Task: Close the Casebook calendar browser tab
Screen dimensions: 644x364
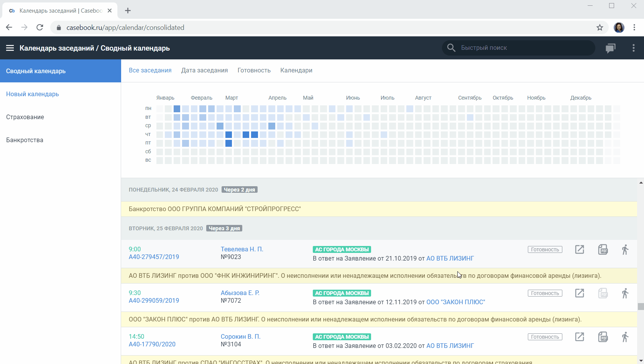Action: (110, 11)
